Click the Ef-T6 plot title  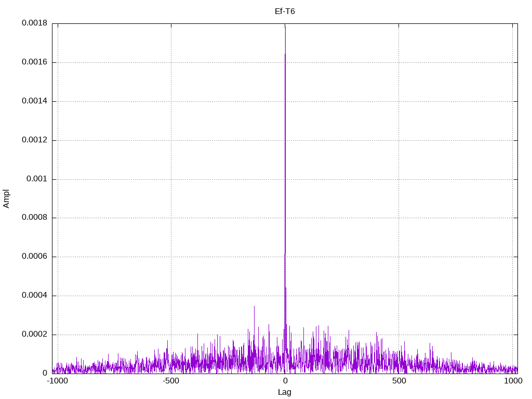coord(285,11)
